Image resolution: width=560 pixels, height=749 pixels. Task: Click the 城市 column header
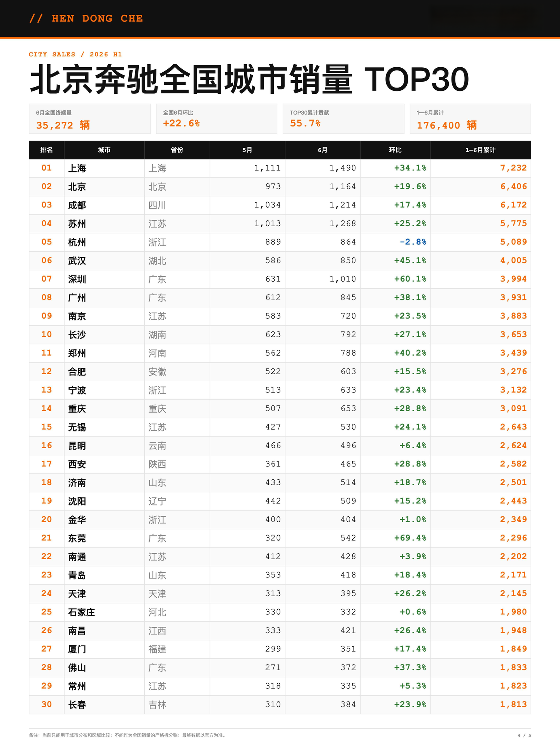104,150
